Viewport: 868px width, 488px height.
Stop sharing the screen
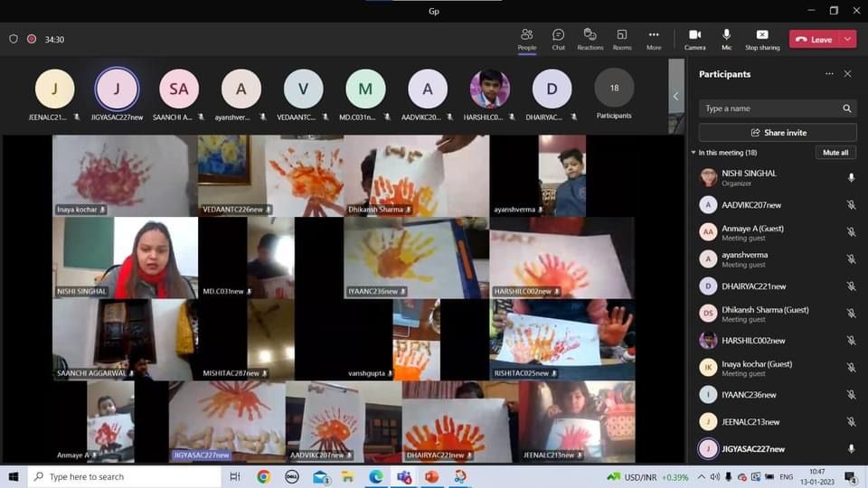(762, 39)
